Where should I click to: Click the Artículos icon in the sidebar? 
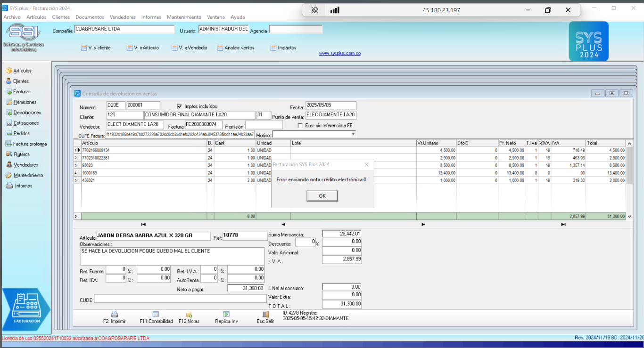click(x=8, y=71)
